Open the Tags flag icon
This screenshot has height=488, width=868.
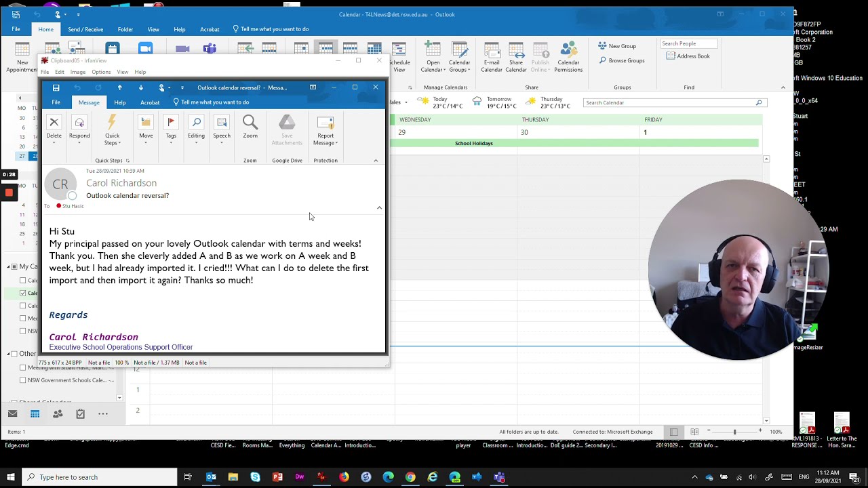pos(171,123)
